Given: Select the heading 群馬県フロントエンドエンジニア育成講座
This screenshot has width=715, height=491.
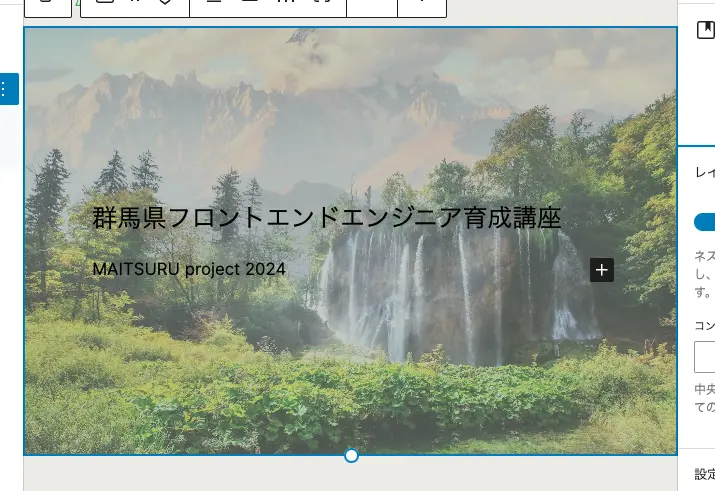Looking at the screenshot, I should click(x=326, y=217).
